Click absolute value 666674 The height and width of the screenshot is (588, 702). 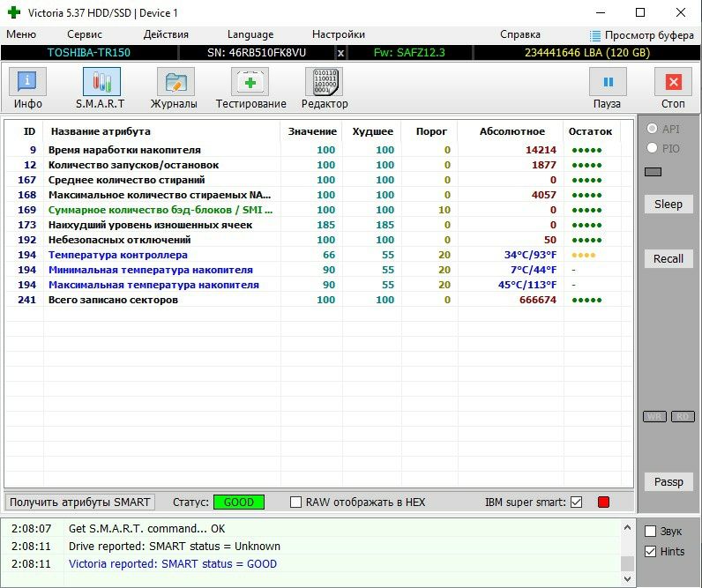(x=538, y=300)
